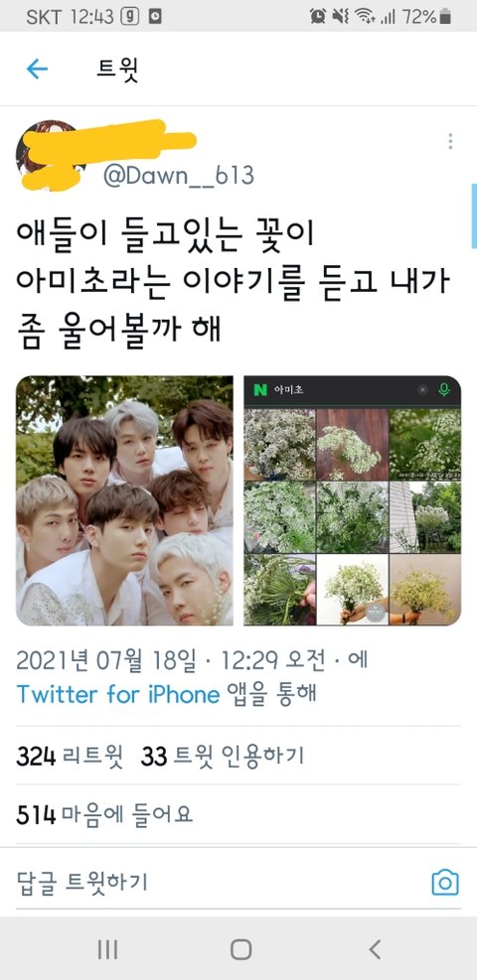477x980 pixels.
Task: Tap the battery indicator in status bar
Action: [444, 18]
